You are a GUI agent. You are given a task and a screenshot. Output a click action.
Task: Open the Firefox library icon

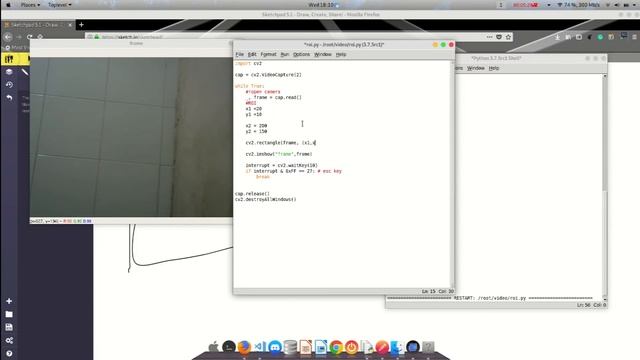(x=568, y=37)
